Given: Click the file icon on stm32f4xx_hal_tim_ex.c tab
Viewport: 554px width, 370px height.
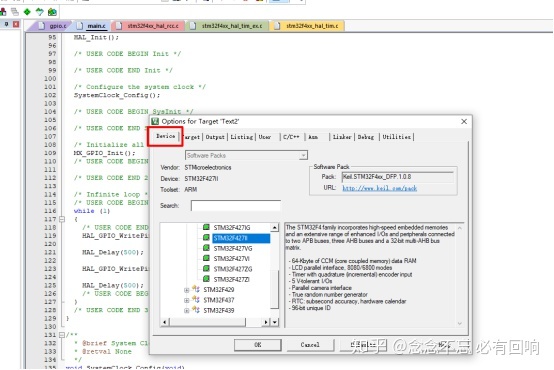Looking at the screenshot, I should pyautogui.click(x=193, y=26).
